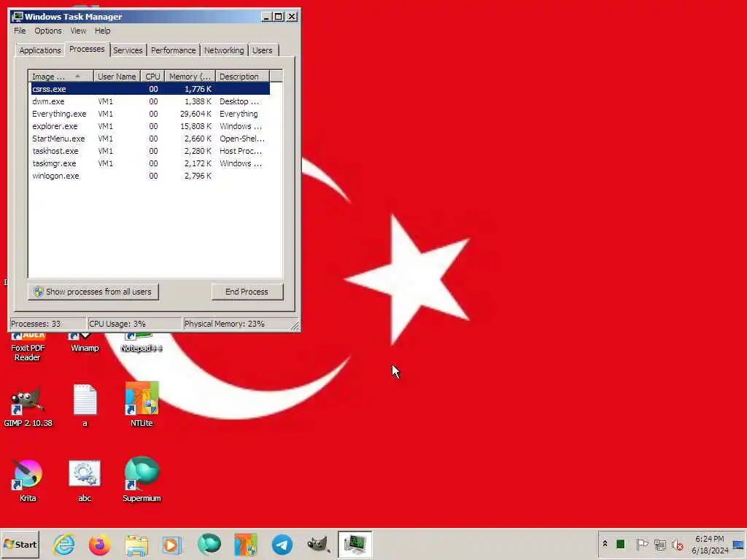
Task: Select the Foxit PDF Reader desktop icon
Action: (x=28, y=347)
